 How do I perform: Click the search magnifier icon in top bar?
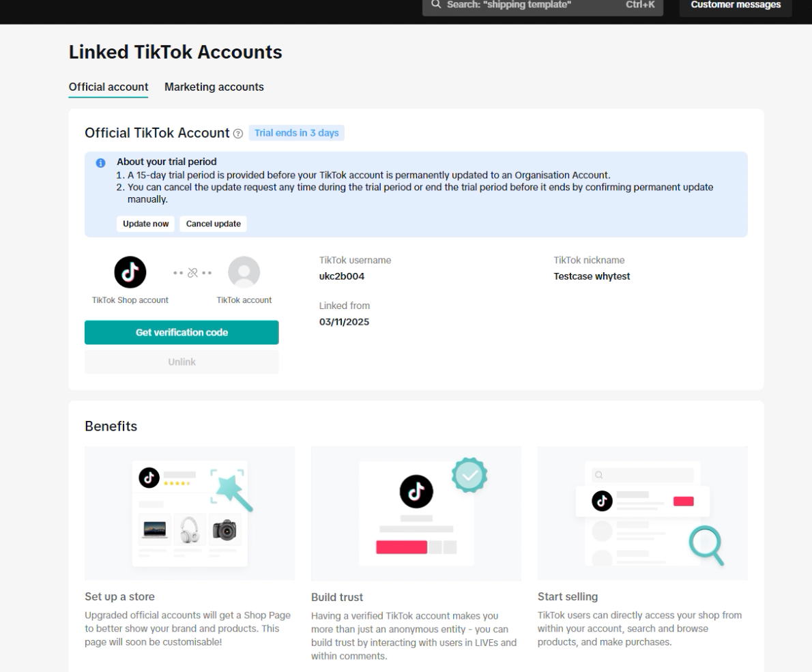point(436,5)
